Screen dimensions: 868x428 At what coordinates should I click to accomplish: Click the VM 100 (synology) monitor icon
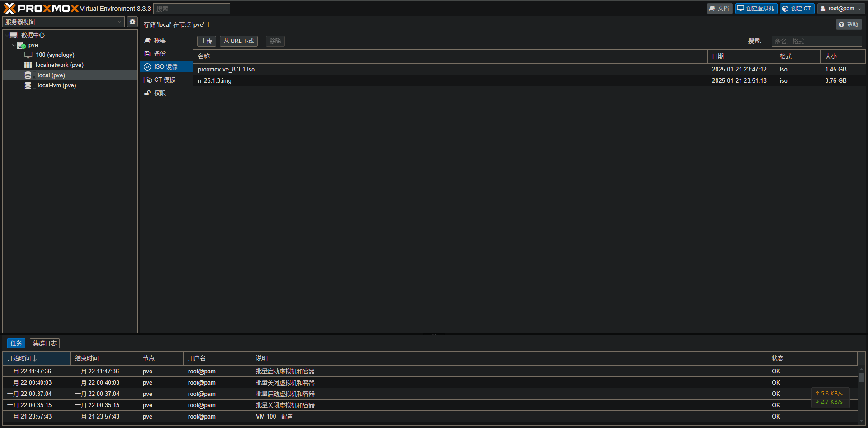[28, 55]
